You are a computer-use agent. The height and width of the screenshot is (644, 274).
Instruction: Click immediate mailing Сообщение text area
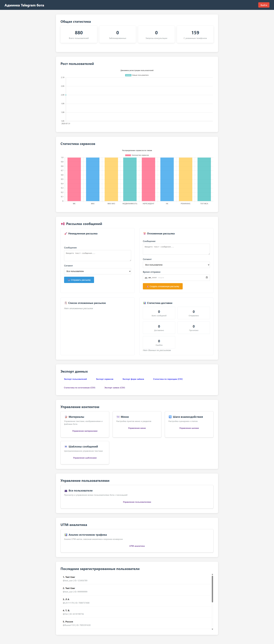(98, 256)
